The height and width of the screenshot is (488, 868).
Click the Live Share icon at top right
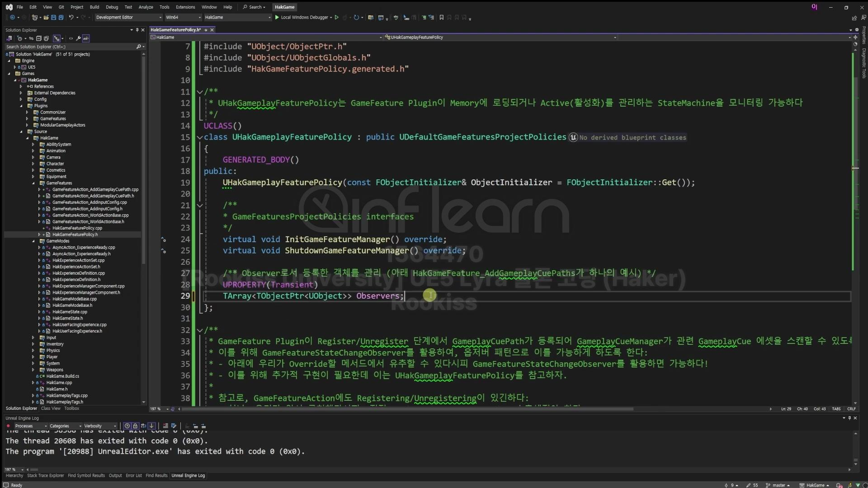click(854, 18)
